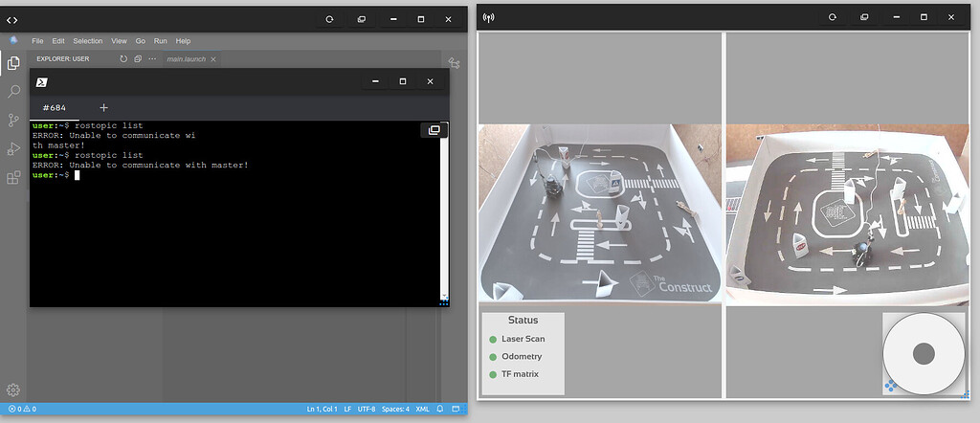This screenshot has height=423, width=980.
Task: Open the Edit menu
Action: (x=58, y=40)
